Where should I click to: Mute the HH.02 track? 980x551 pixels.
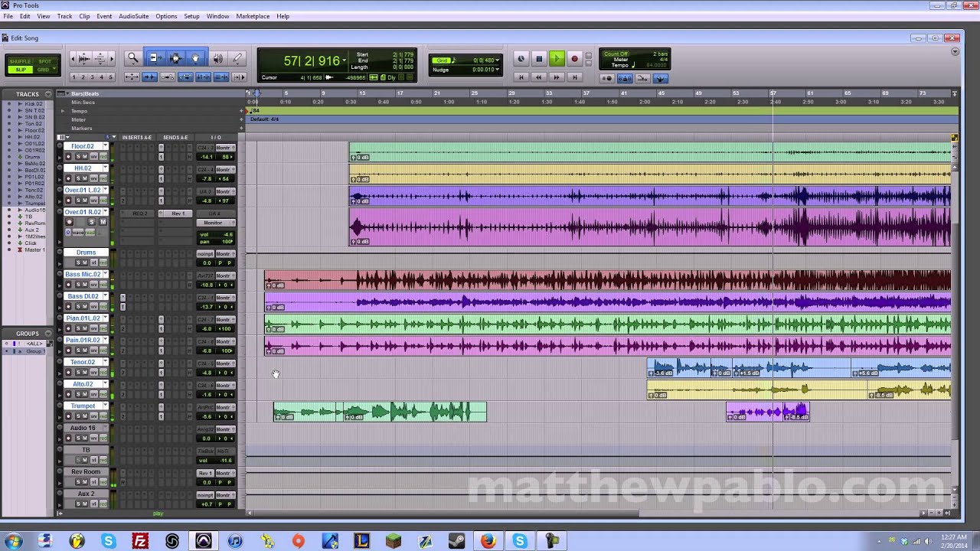click(85, 178)
